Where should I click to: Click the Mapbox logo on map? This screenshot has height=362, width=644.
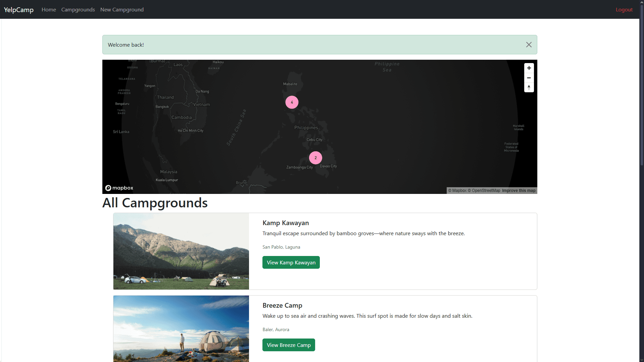(x=119, y=188)
